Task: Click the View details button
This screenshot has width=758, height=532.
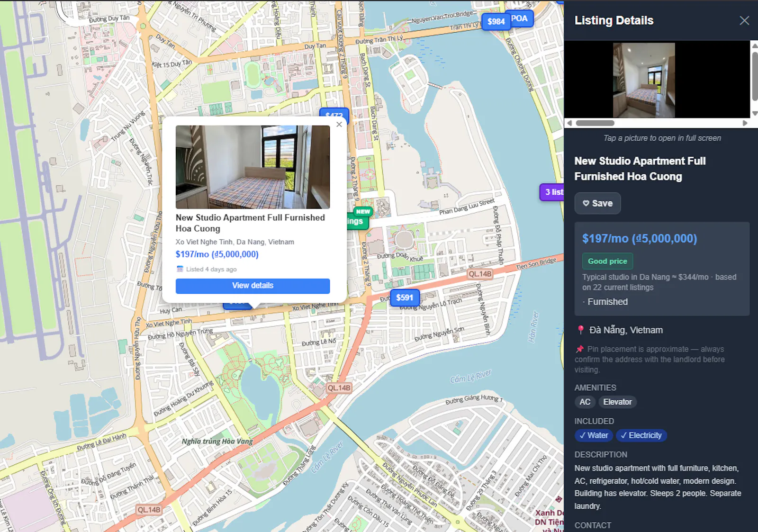Action: click(x=253, y=286)
